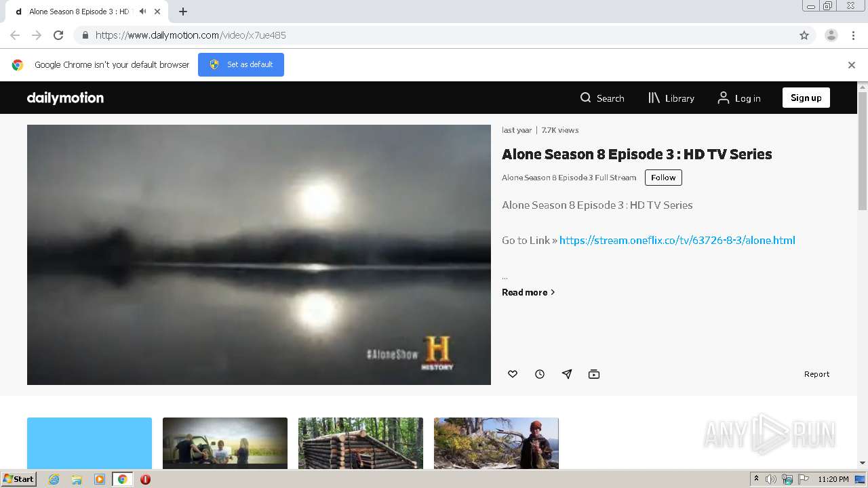Select Chrome in the taskbar
Image resolution: width=868 pixels, height=488 pixels.
click(122, 479)
